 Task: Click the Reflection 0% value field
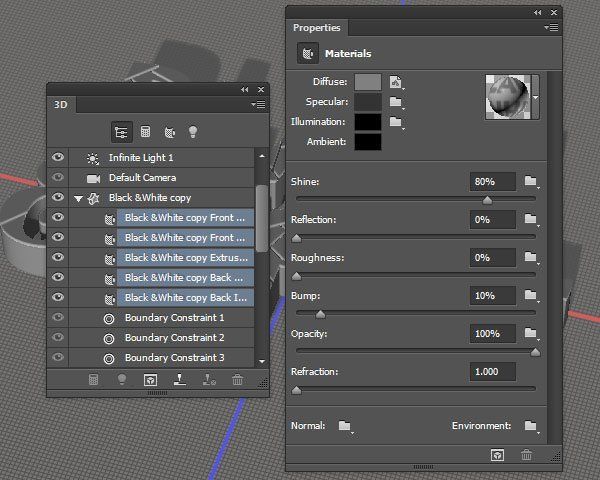pos(493,220)
